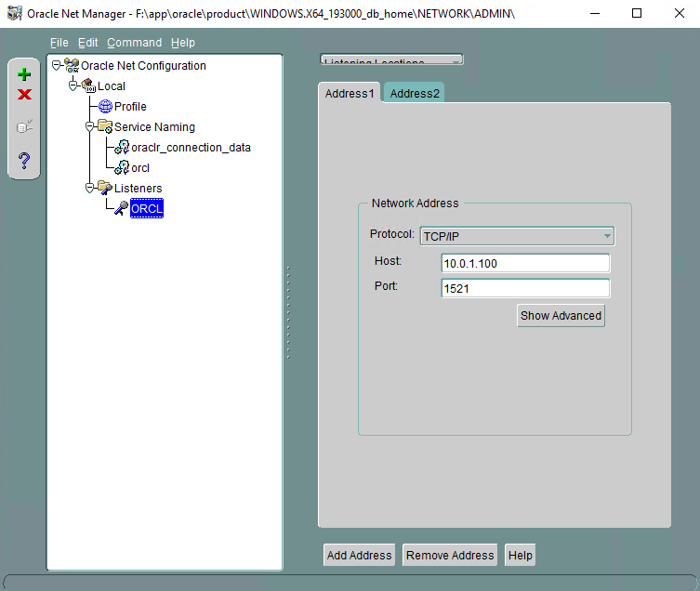Viewport: 700px width, 591px height.
Task: Click the orcl service icon
Action: [122, 168]
